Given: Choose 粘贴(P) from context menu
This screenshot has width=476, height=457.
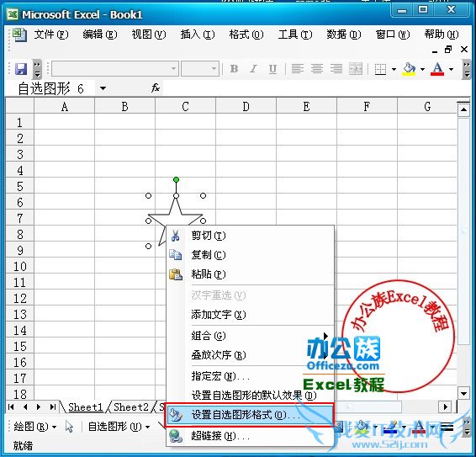Looking at the screenshot, I should coord(250,274).
